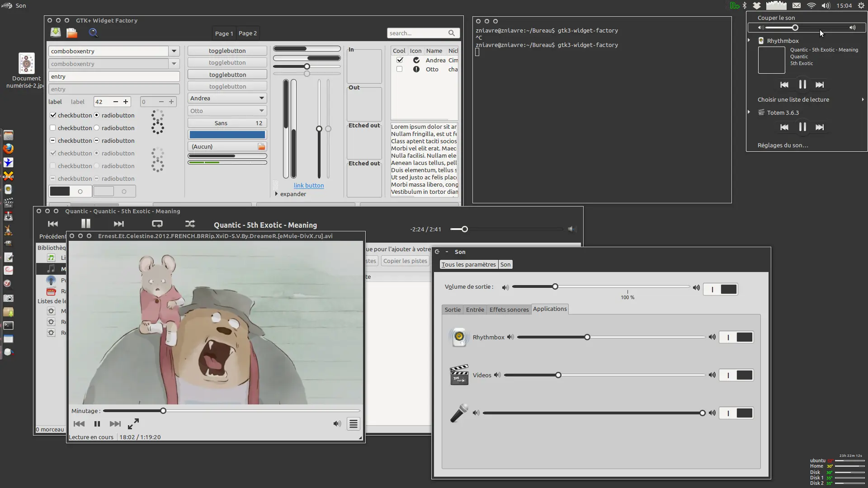Click Tous les paramètres in Son window
The image size is (868, 488).
click(469, 265)
